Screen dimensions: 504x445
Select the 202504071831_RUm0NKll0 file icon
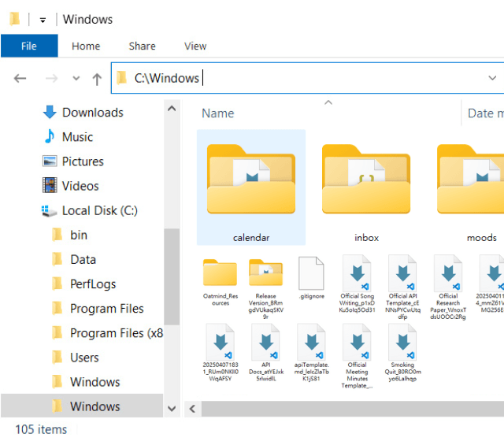220,342
